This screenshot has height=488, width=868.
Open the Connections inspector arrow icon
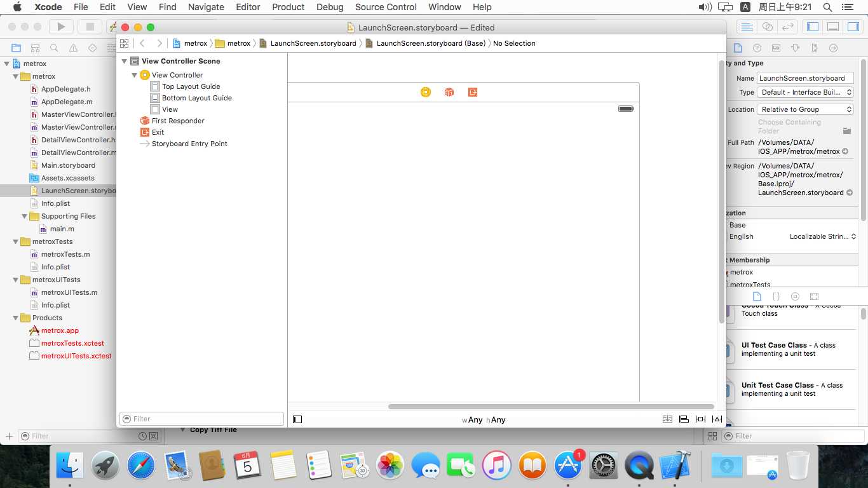tap(833, 48)
